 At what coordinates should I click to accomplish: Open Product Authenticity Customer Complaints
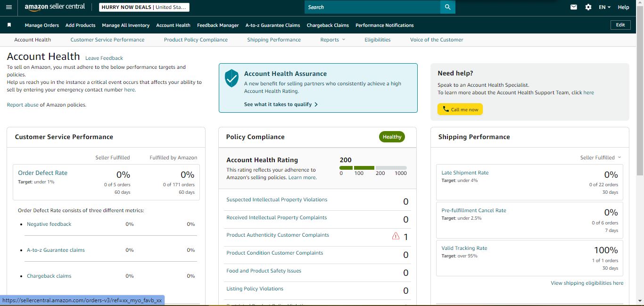pos(278,235)
